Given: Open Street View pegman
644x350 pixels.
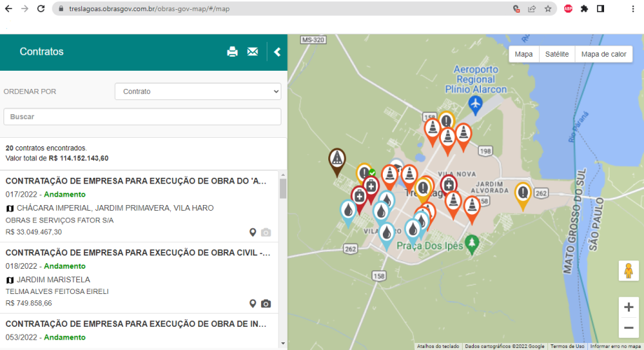Looking at the screenshot, I should coord(629,271).
